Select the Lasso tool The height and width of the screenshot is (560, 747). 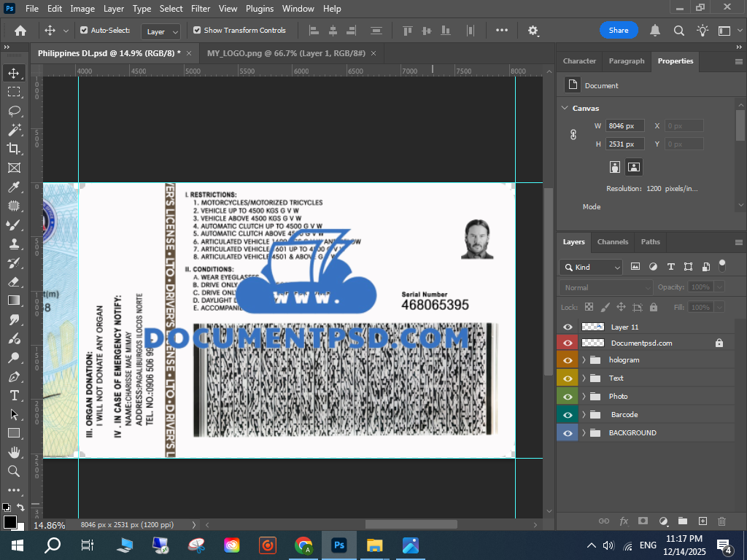click(14, 111)
